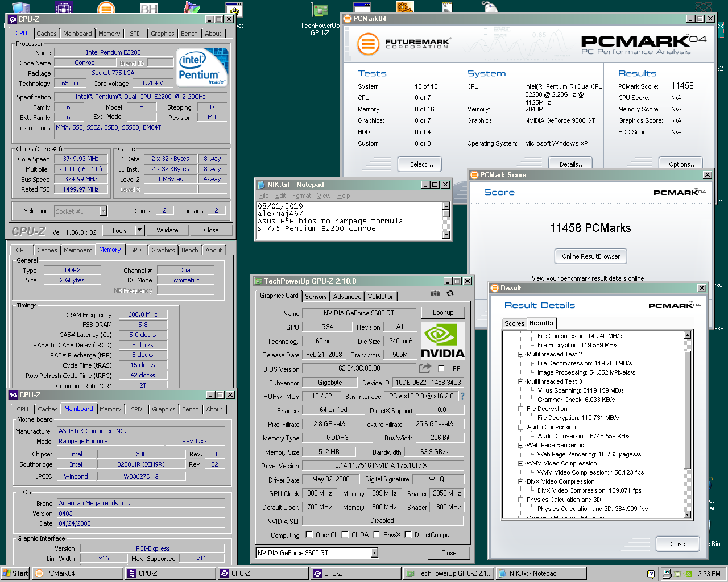Viewport: 728px width, 582px height.
Task: Click the Details... button in PCMark04
Action: pos(572,164)
